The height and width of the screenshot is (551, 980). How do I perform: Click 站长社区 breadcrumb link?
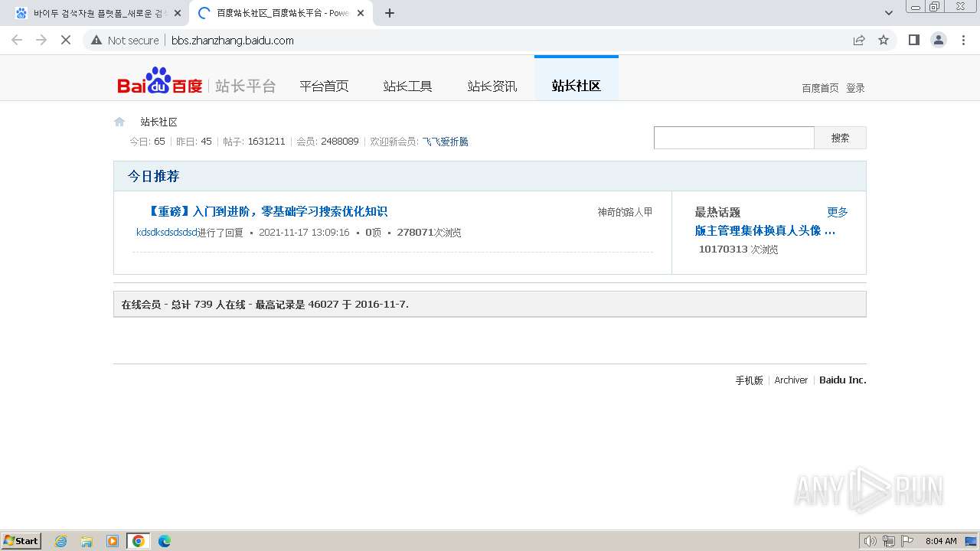coord(158,122)
